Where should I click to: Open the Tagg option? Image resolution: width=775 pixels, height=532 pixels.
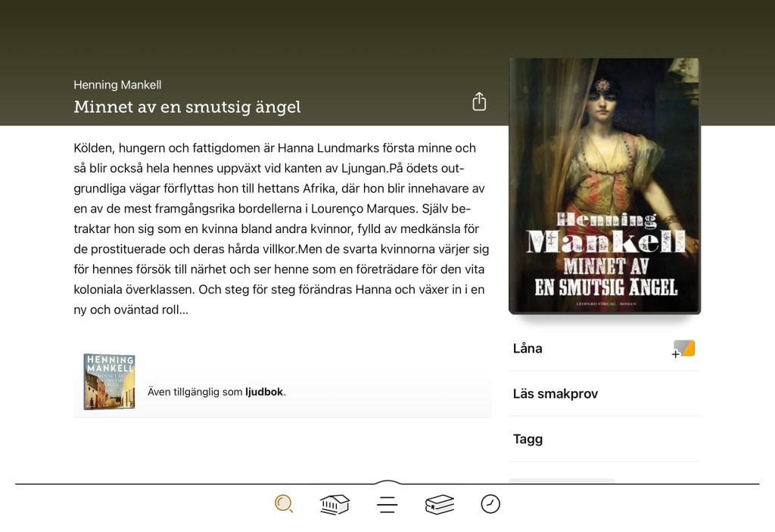point(605,439)
